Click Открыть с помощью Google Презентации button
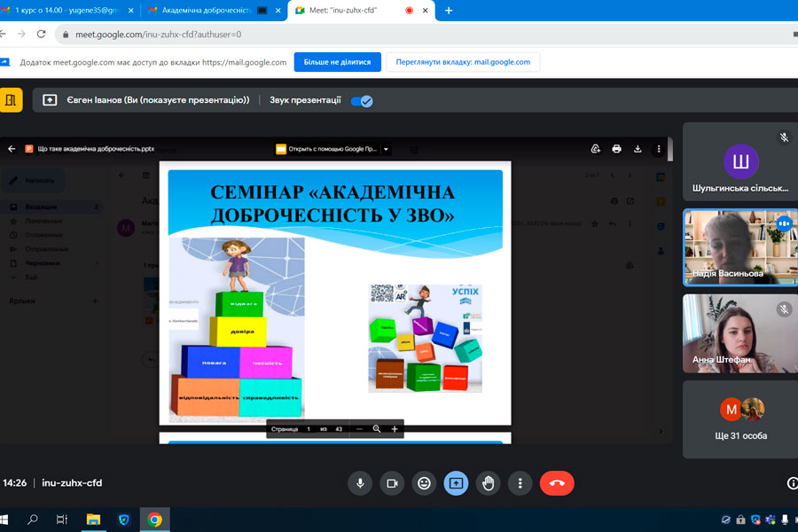 (x=326, y=149)
